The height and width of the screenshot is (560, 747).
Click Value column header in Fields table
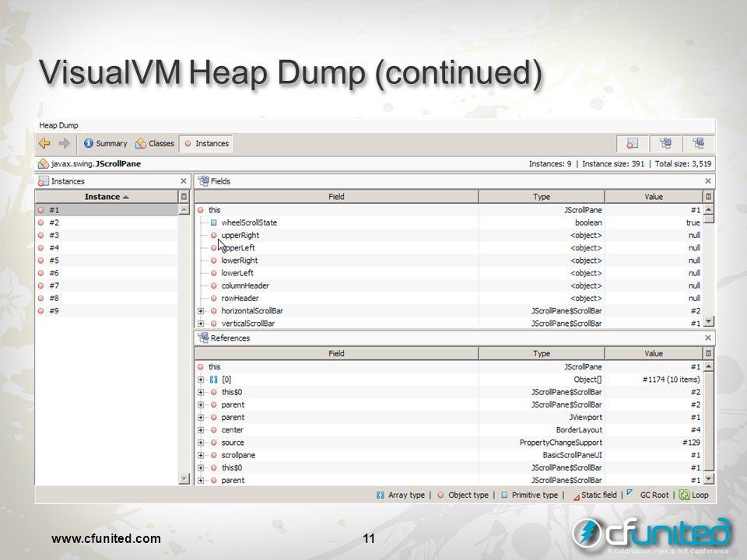pos(654,197)
